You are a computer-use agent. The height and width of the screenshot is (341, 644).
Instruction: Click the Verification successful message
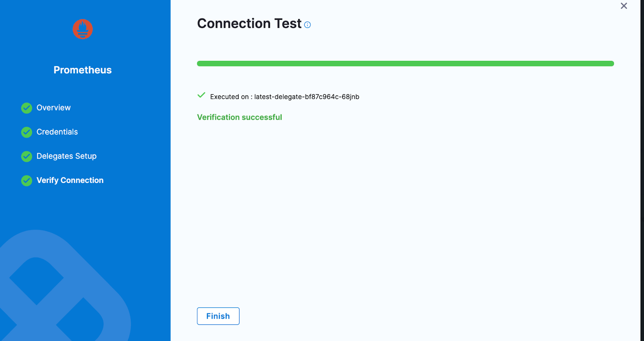[x=239, y=117]
